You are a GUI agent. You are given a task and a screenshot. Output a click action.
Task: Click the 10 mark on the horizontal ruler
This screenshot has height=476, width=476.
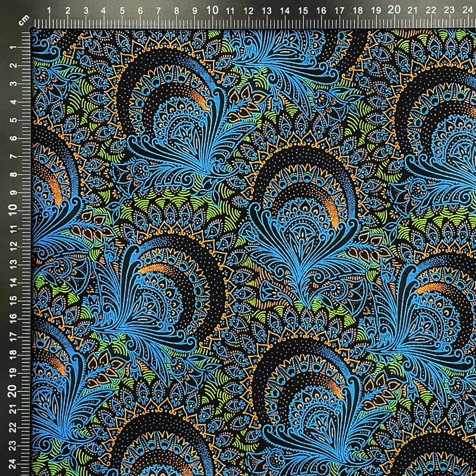coord(212,10)
